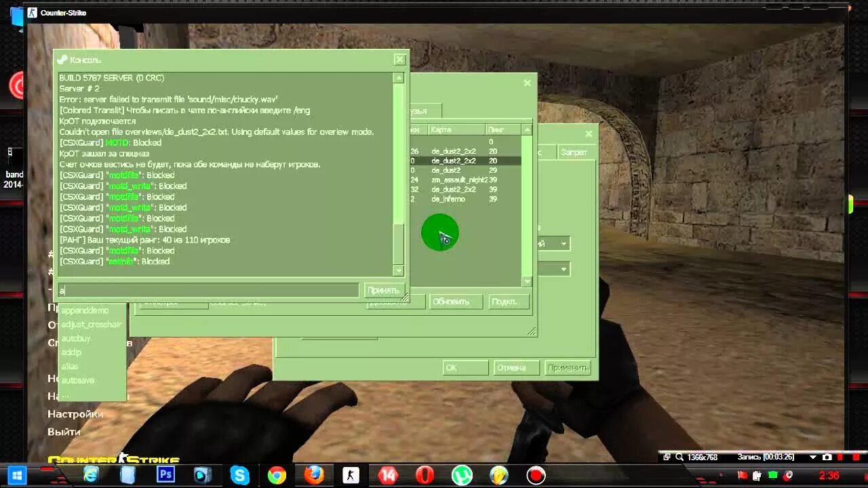868x488 pixels.
Task: Open the file explorer taskbar icon
Action: point(127,475)
